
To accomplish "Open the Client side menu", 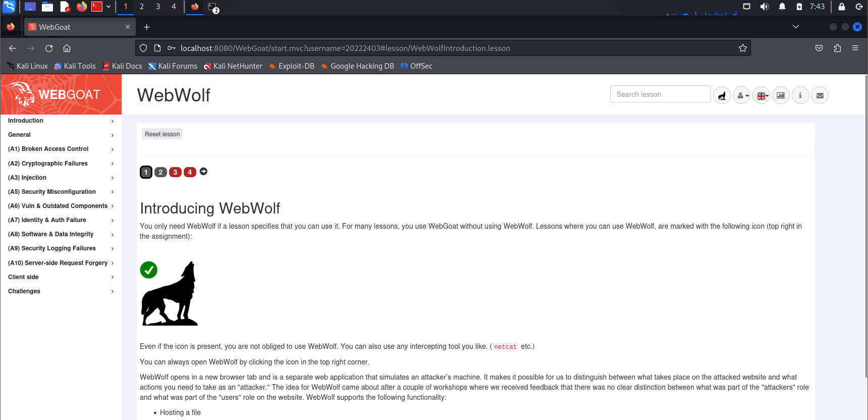I will click(61, 277).
